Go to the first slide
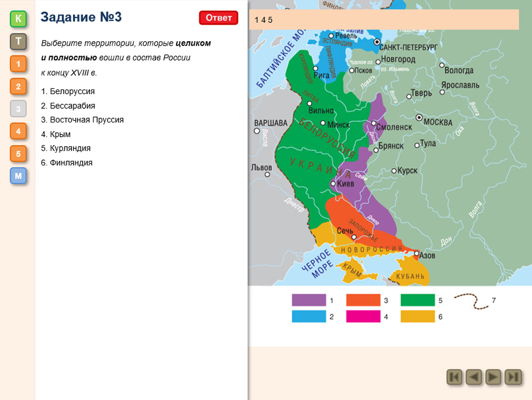The width and height of the screenshot is (532, 400). (x=455, y=377)
